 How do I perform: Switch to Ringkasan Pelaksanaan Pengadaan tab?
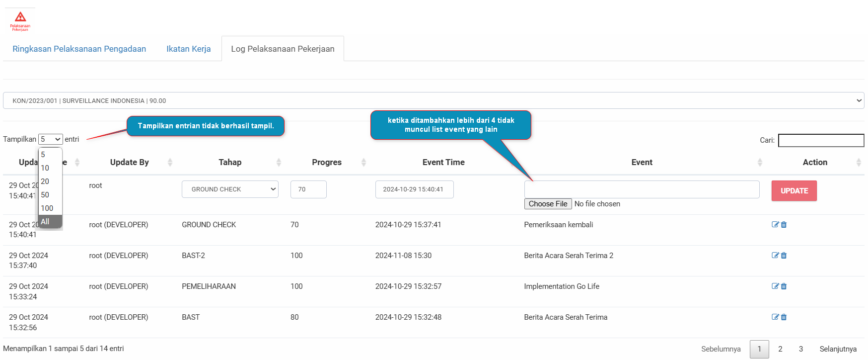(79, 49)
